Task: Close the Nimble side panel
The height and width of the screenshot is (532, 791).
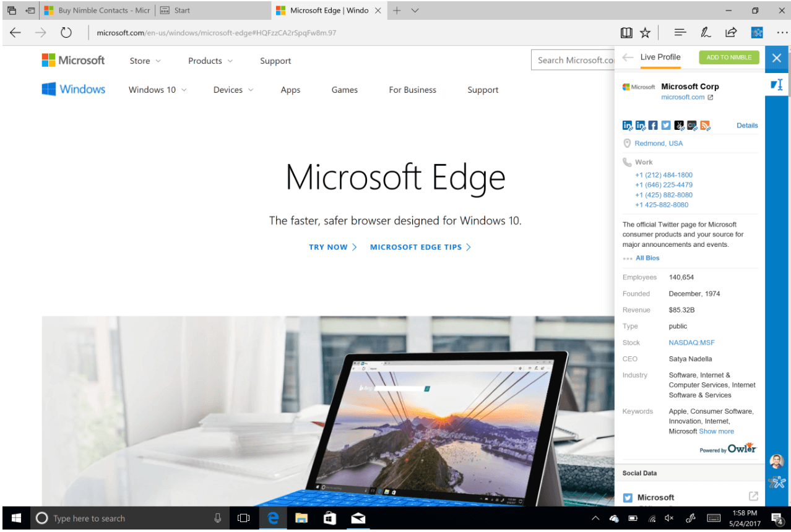Action: pyautogui.click(x=777, y=58)
